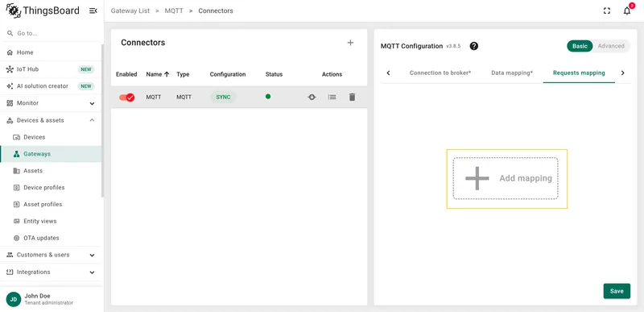This screenshot has height=312, width=644.
Task: Click the SYNC configuration badge
Action: coord(224,98)
